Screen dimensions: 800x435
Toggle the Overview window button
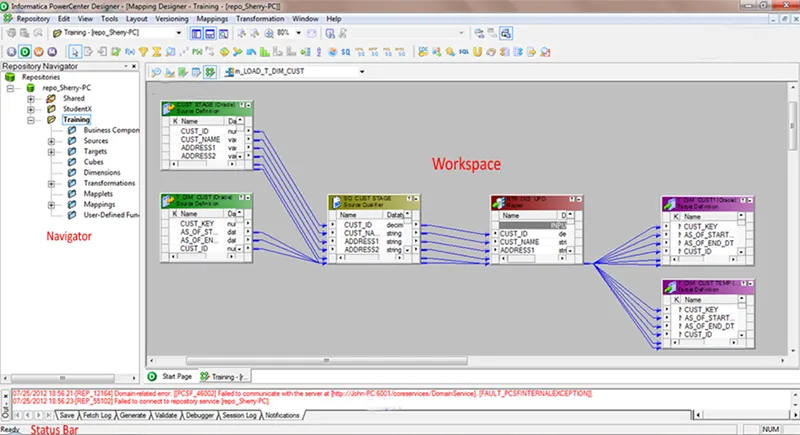point(223,33)
